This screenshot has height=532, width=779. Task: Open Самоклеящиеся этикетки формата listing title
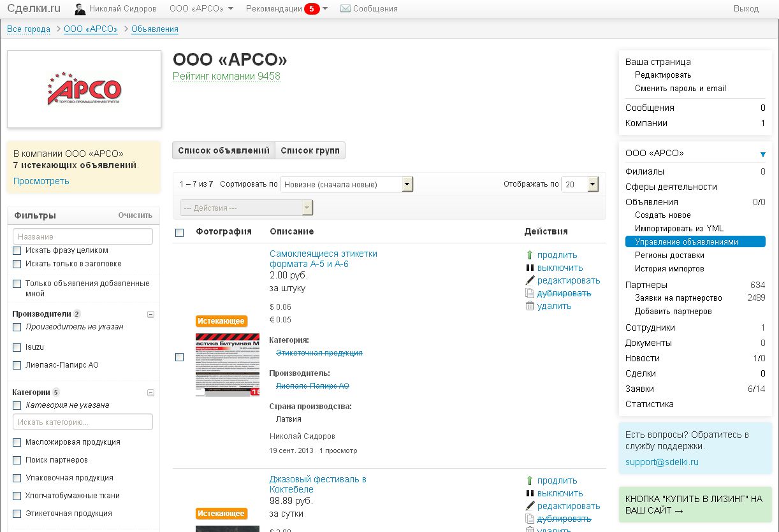click(x=323, y=259)
